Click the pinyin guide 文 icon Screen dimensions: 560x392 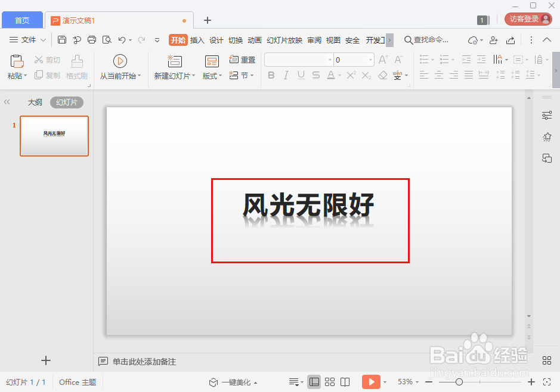click(x=398, y=75)
